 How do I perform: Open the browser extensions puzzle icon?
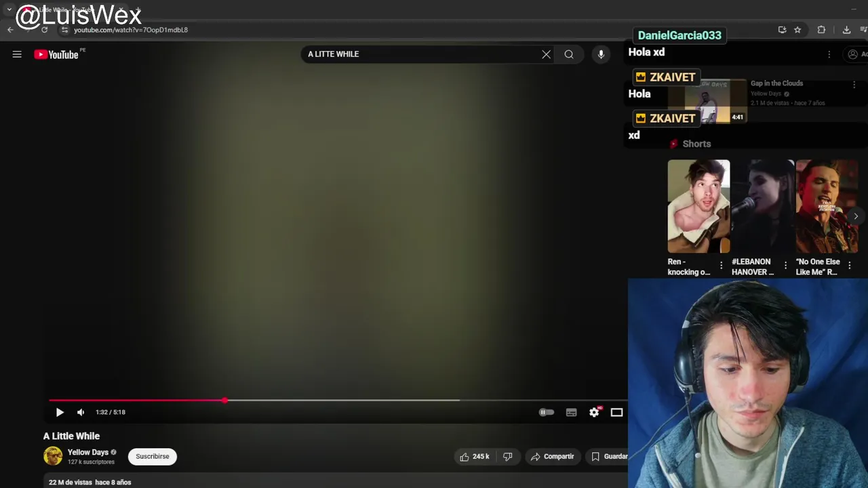(821, 30)
